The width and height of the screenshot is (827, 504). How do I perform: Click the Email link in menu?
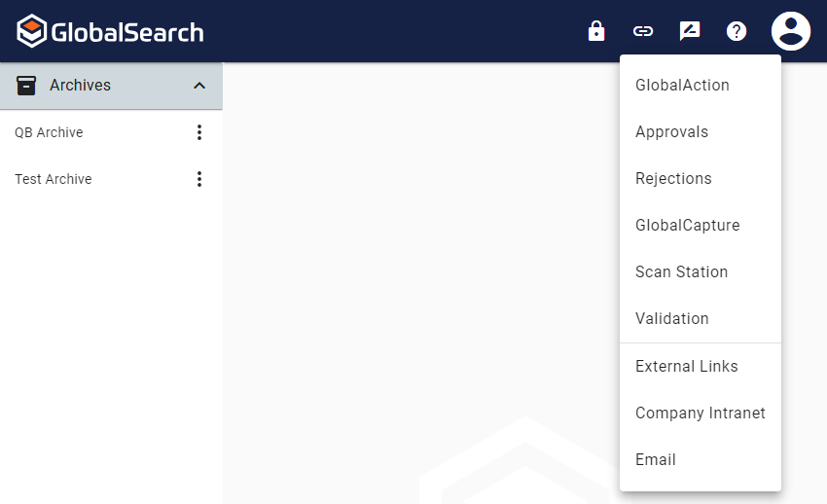(655, 459)
